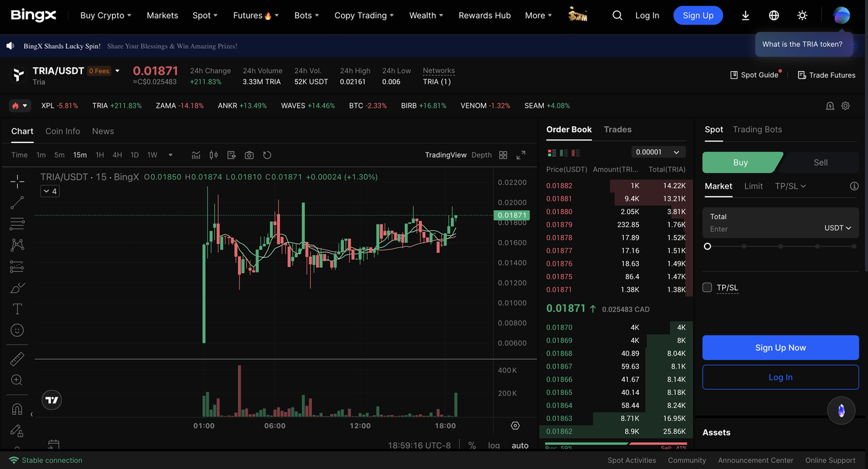
Task: Switch to the Trades tab
Action: (617, 129)
